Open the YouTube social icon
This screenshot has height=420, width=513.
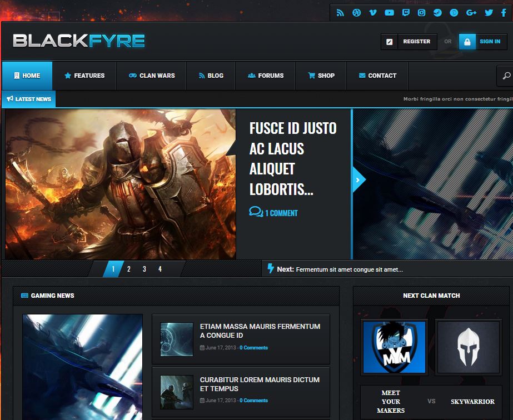pos(389,13)
